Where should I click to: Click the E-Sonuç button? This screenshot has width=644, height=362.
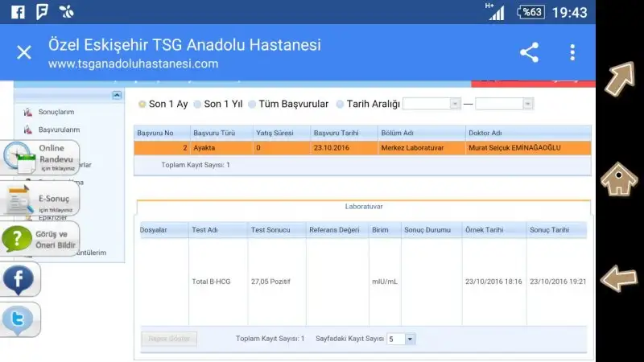click(x=42, y=200)
